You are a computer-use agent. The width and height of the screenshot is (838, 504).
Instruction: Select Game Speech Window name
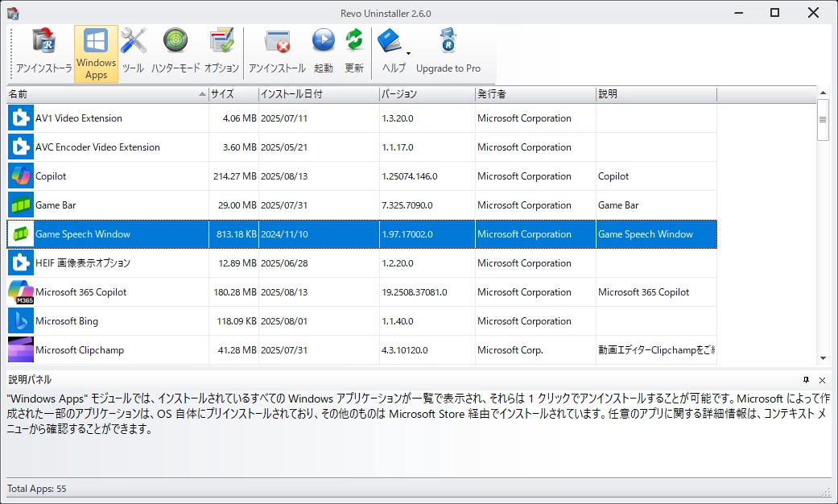83,234
